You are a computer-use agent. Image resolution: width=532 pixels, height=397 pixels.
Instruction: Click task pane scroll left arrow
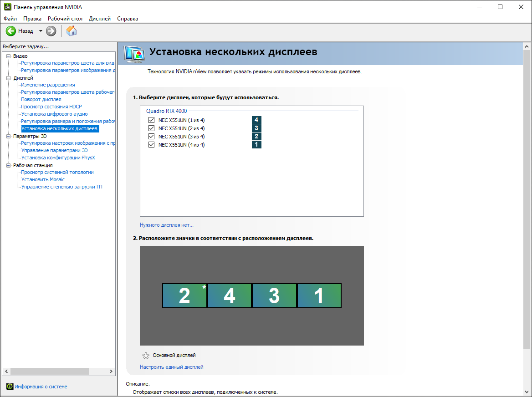click(x=6, y=371)
